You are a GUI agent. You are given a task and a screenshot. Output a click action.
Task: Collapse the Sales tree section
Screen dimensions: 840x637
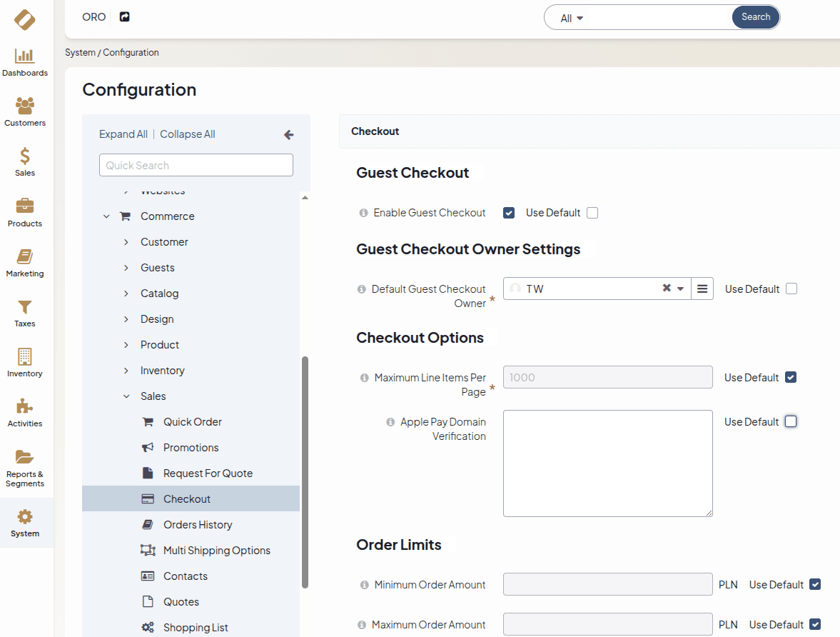[x=126, y=396]
